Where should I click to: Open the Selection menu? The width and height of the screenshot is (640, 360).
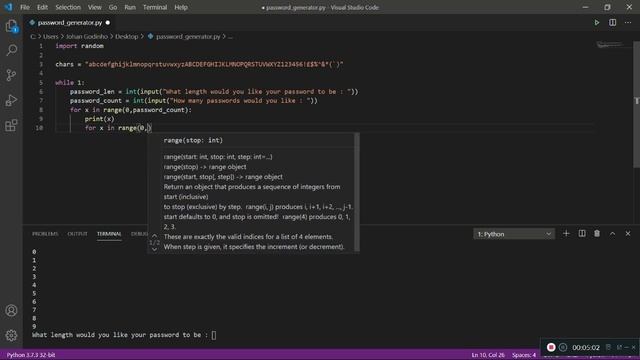(x=68, y=7)
